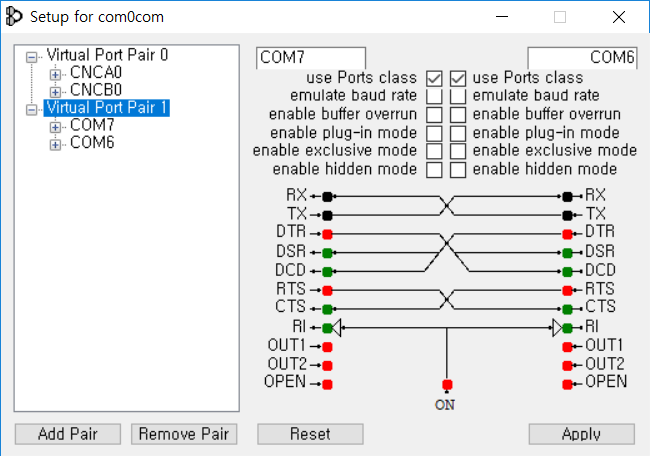The height and width of the screenshot is (456, 650).
Task: Click the COM6 CTS green pin
Action: [x=568, y=309]
